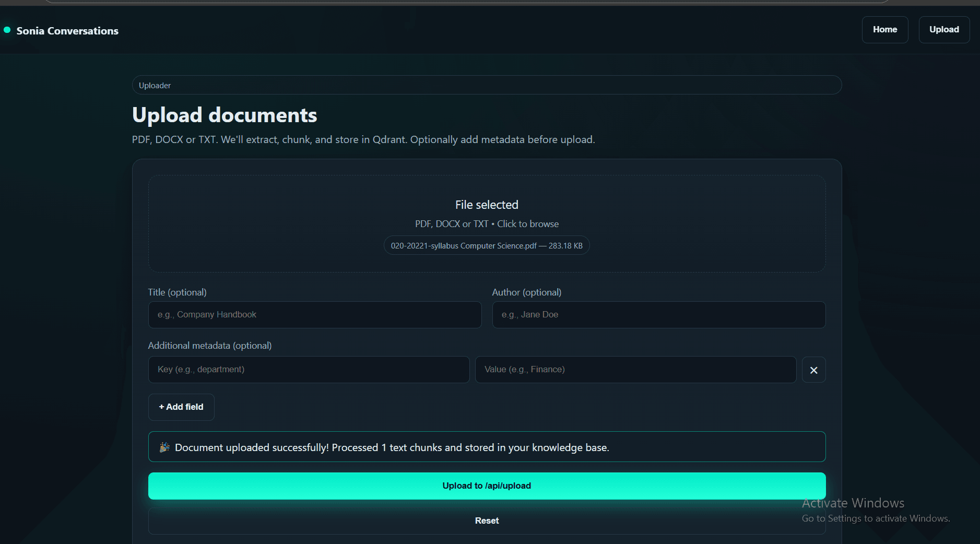Reset the upload form
The width and height of the screenshot is (980, 544).
point(487,521)
